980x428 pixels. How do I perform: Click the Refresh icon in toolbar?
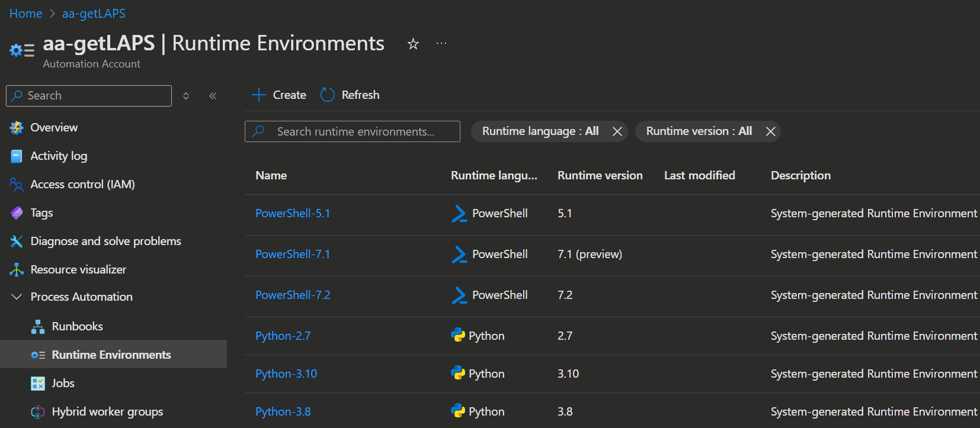(328, 95)
